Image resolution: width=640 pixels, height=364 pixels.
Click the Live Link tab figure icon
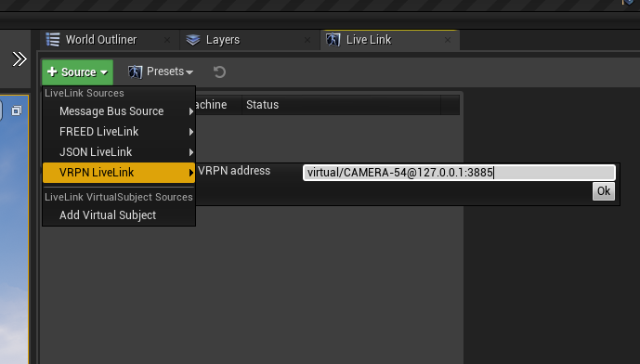point(333,40)
